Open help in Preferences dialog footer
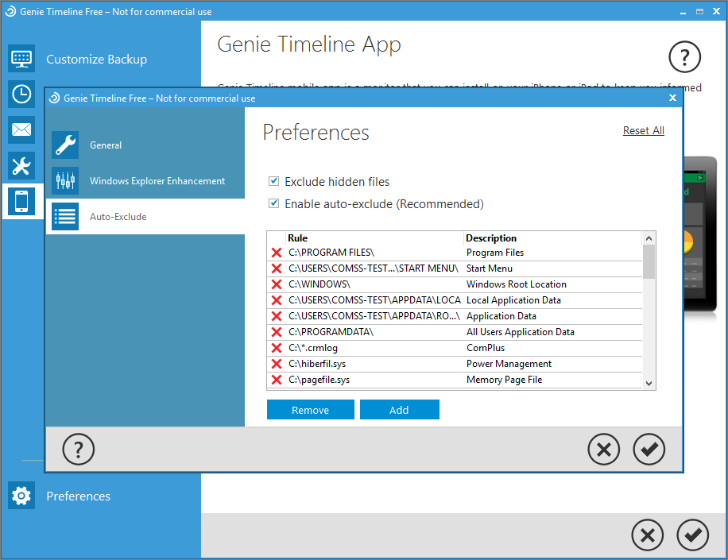 79,449
